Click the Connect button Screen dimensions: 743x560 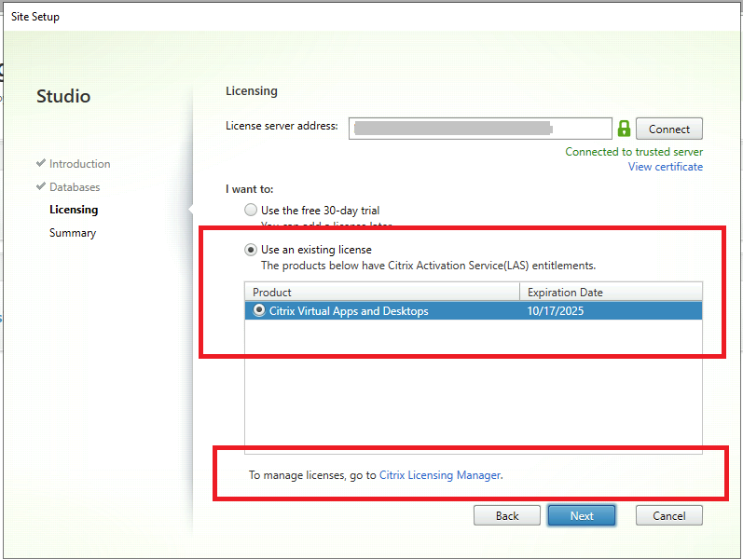[668, 129]
